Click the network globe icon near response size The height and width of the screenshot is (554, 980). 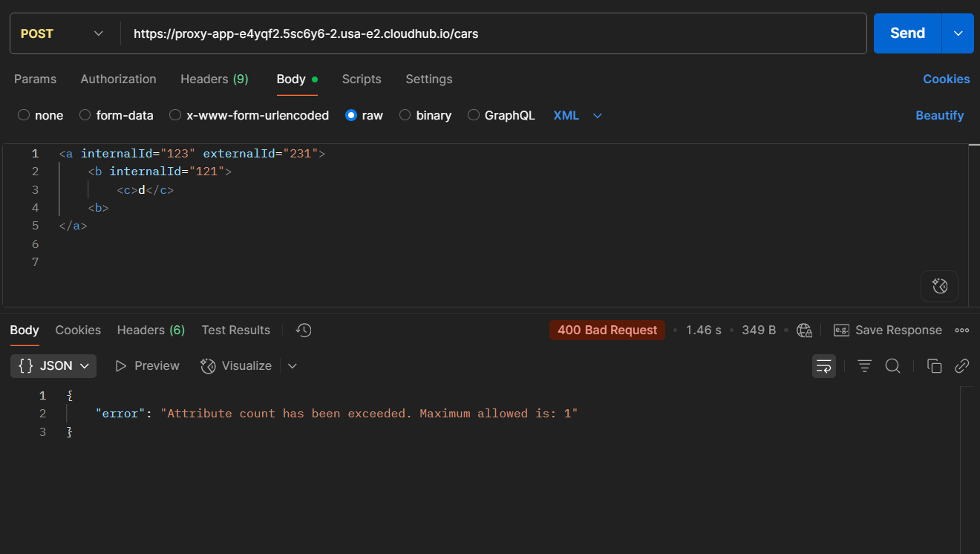point(804,330)
